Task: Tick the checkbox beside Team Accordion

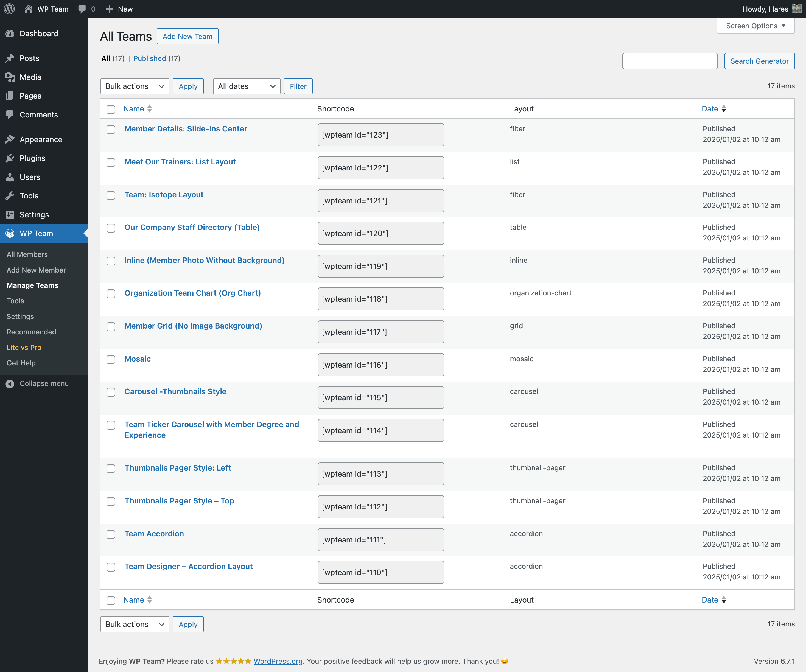Action: (111, 534)
